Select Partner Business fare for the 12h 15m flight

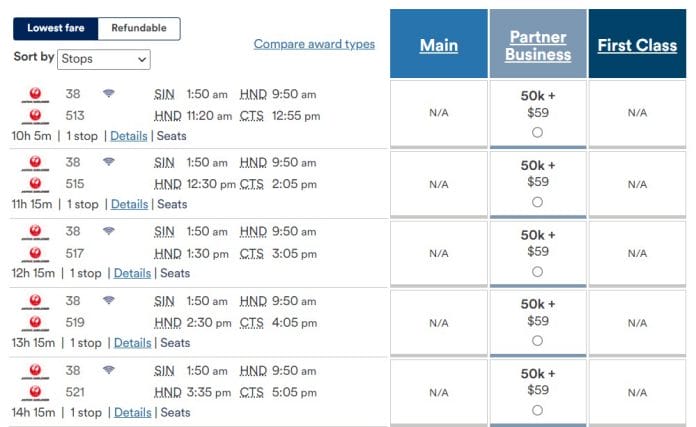[x=538, y=271]
